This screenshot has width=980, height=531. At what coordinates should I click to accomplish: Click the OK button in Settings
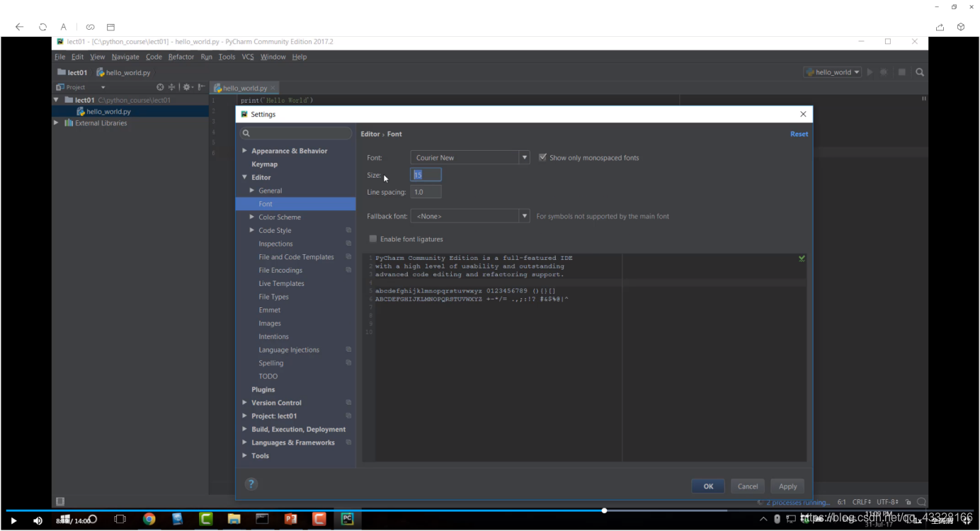708,486
